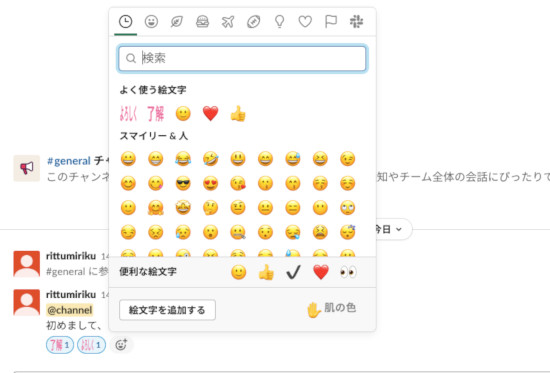
Task: Open the Nature leaf emoji tab
Action: click(x=177, y=22)
